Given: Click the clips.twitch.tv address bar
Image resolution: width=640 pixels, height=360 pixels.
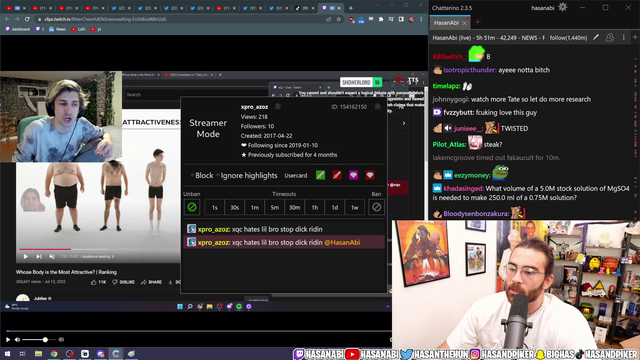Looking at the screenshot, I should pos(180,19).
